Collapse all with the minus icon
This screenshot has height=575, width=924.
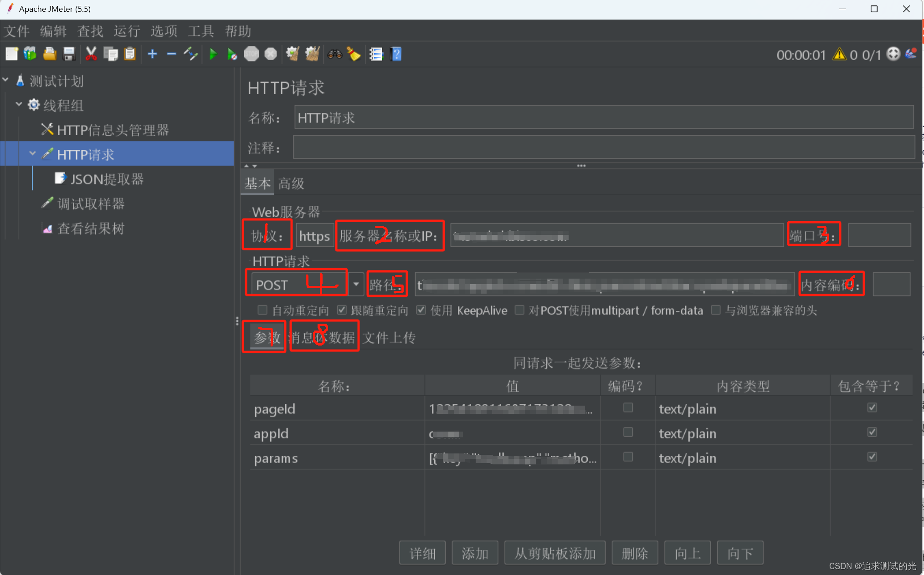(x=171, y=54)
